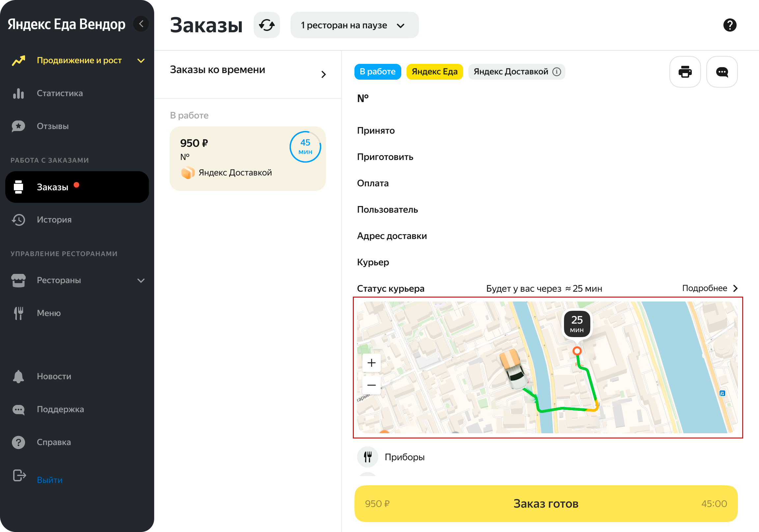The image size is (759, 532).
Task: Click the yellow Заказ готов button
Action: click(x=546, y=504)
